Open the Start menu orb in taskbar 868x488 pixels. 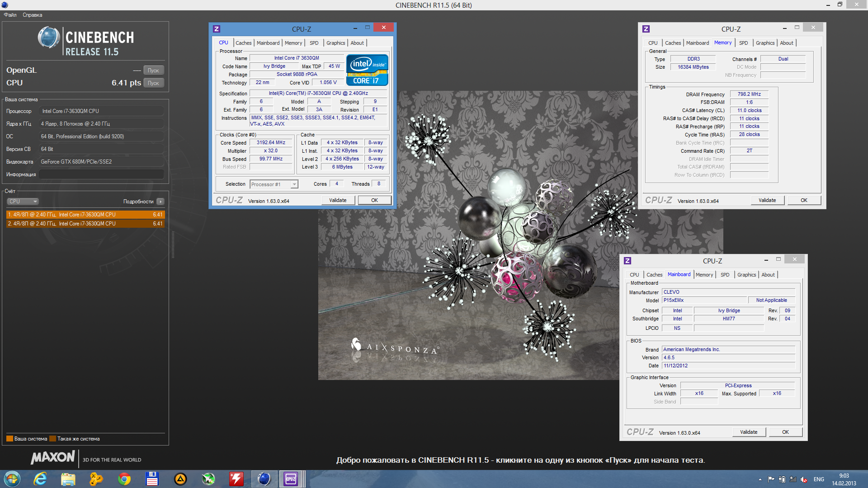click(x=12, y=479)
